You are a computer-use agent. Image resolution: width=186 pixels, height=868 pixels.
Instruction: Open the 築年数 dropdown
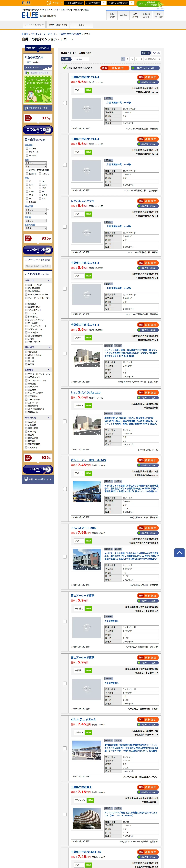click(36, 221)
